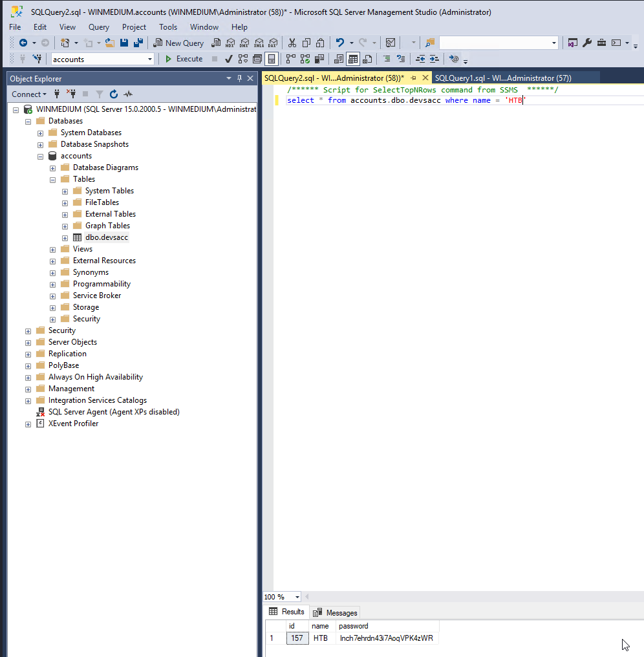The height and width of the screenshot is (657, 644).
Task: Click the Paste clipboard icon
Action: pyautogui.click(x=321, y=43)
